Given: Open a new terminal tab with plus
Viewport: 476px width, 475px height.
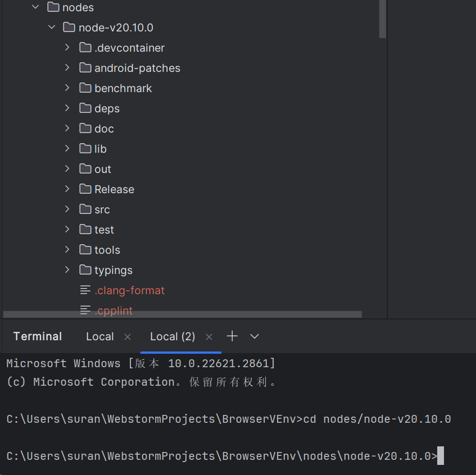Looking at the screenshot, I should pyautogui.click(x=232, y=336).
